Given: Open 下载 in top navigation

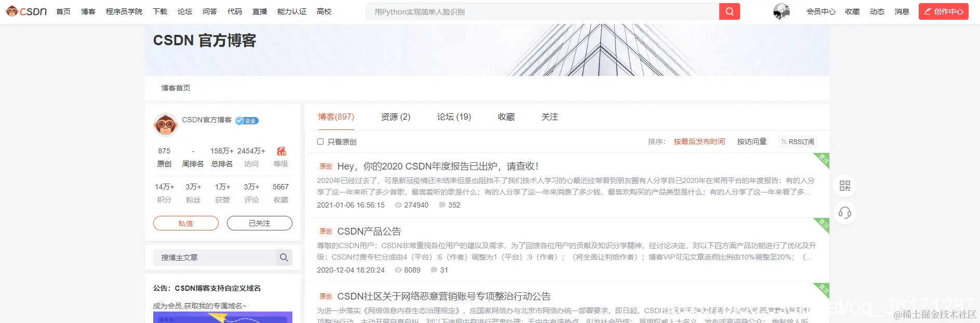Looking at the screenshot, I should click(x=160, y=11).
